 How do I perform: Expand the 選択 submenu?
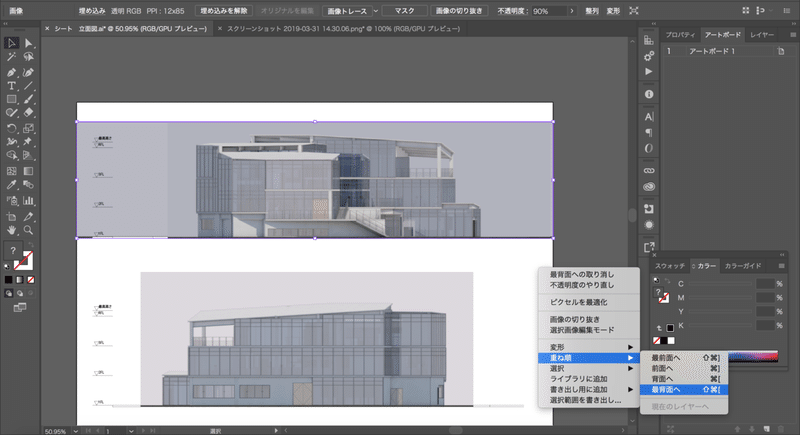[589, 368]
